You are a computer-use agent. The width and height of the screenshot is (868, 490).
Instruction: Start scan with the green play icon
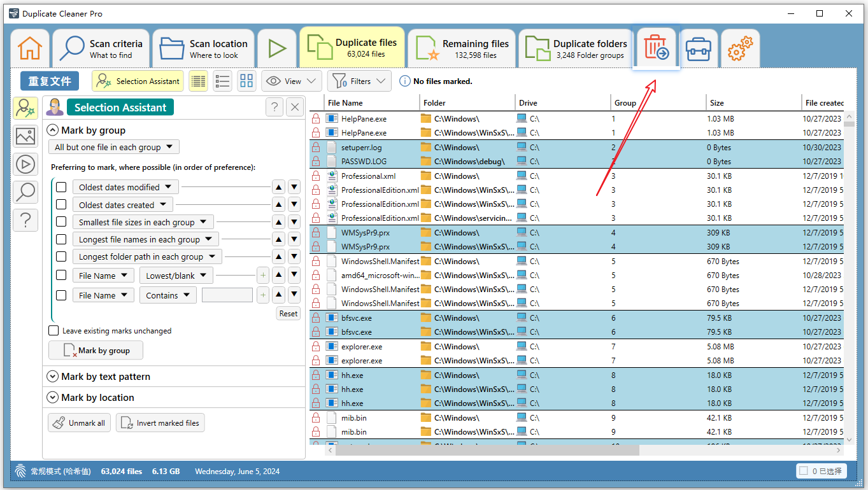click(277, 48)
